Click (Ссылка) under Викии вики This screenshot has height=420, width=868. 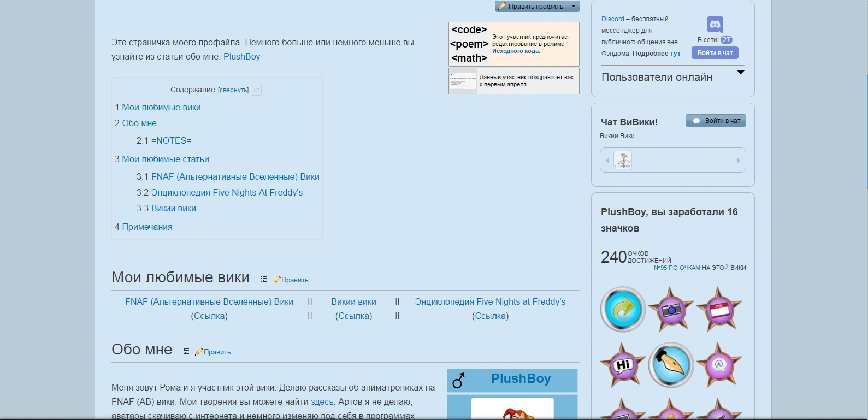click(353, 316)
